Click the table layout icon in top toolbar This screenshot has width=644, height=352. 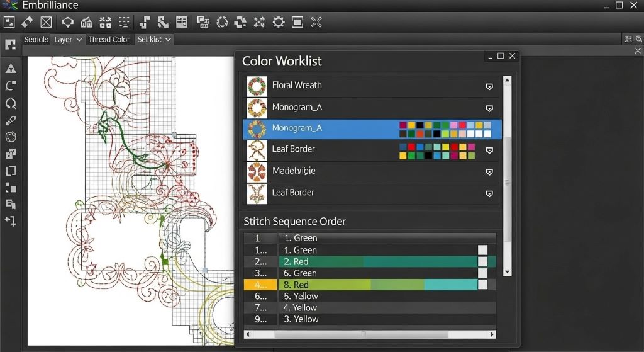coord(182,22)
